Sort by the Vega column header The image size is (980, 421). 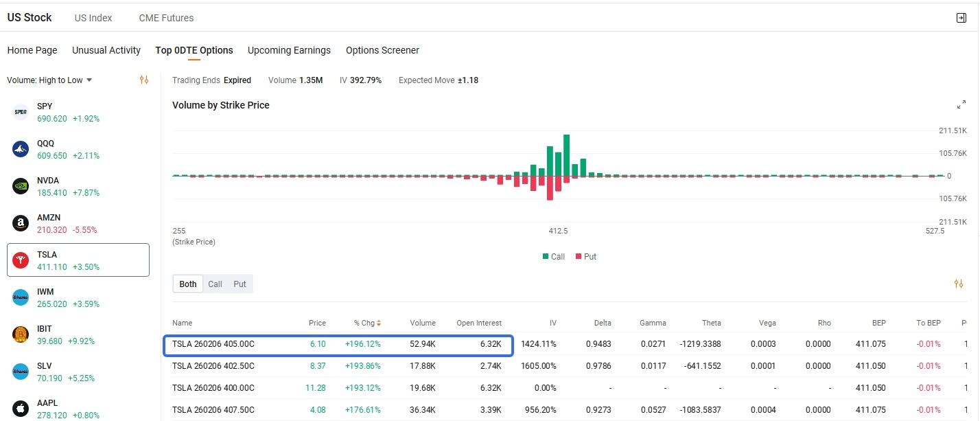point(767,323)
